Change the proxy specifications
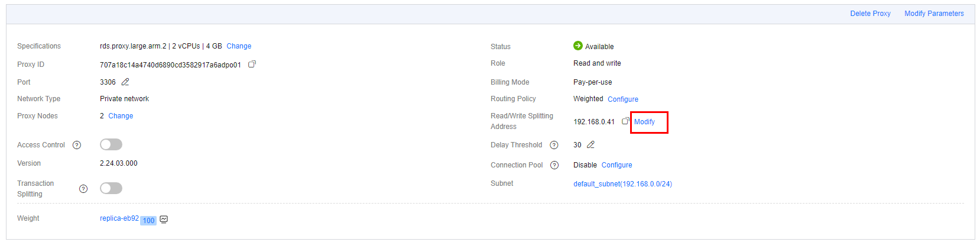980x245 pixels. coord(239,46)
